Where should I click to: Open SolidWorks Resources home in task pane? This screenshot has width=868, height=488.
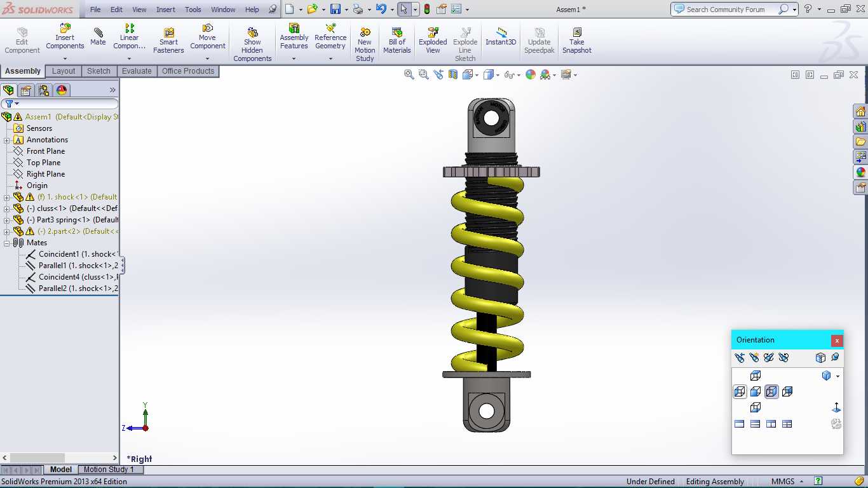pos(861,112)
